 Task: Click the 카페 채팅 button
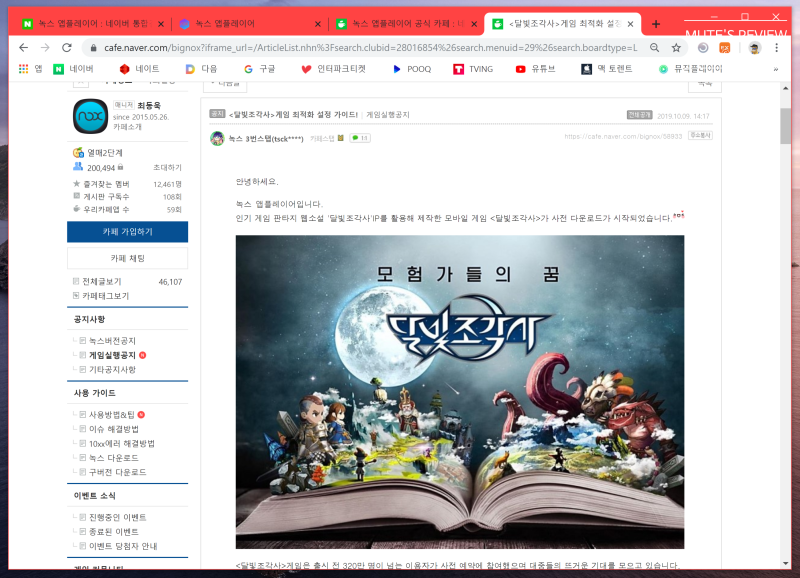click(x=128, y=258)
